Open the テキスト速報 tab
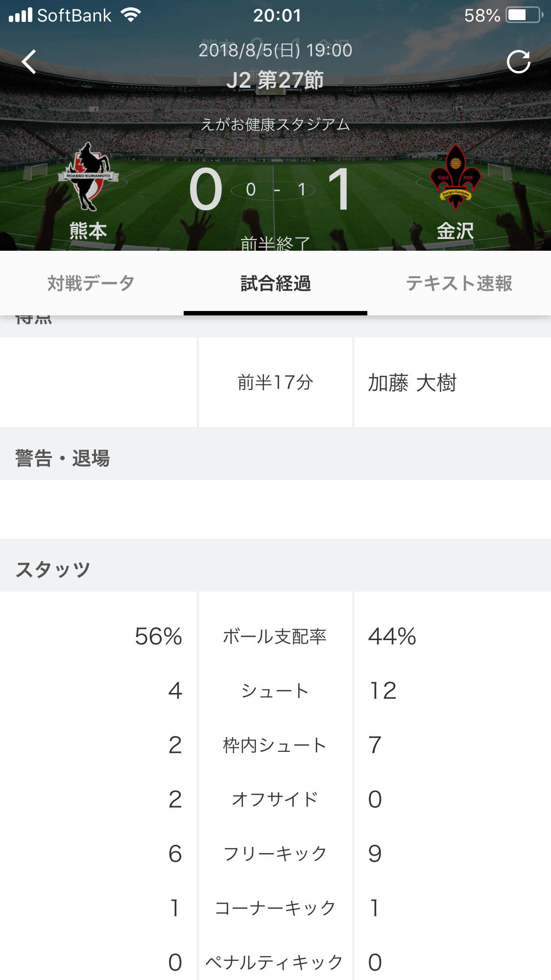The image size is (551, 980). point(459,283)
